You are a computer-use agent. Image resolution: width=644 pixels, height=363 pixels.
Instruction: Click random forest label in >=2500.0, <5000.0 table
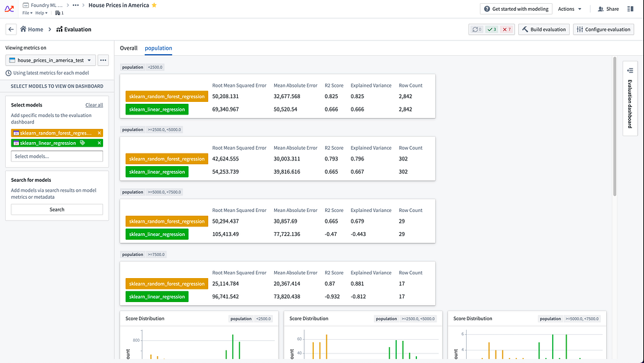[x=167, y=159]
